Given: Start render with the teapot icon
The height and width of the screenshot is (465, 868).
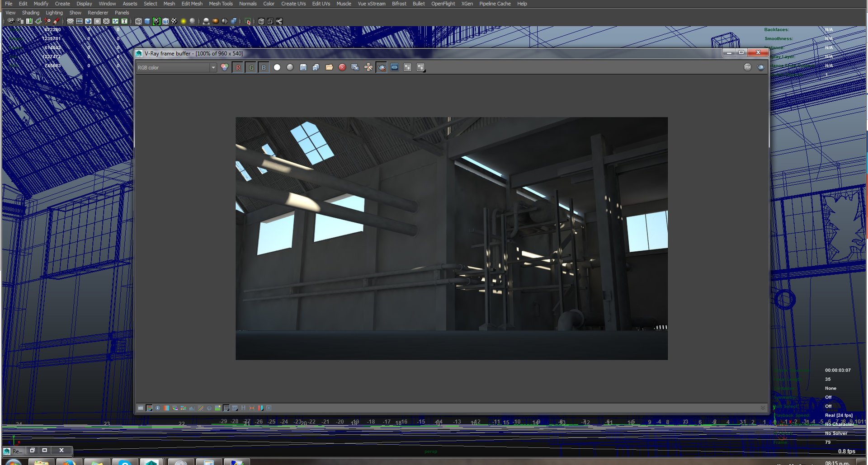Looking at the screenshot, I should 382,67.
